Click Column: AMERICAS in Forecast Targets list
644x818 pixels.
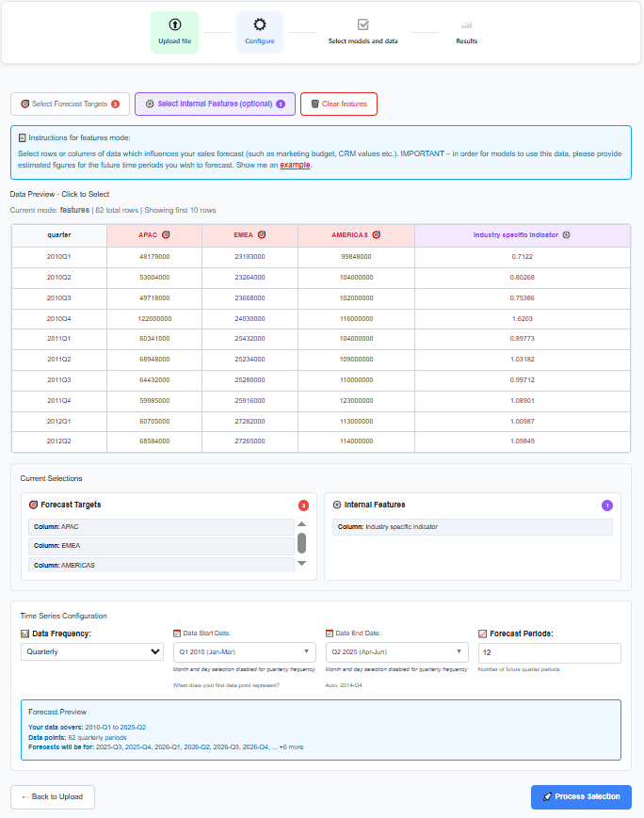(x=161, y=565)
